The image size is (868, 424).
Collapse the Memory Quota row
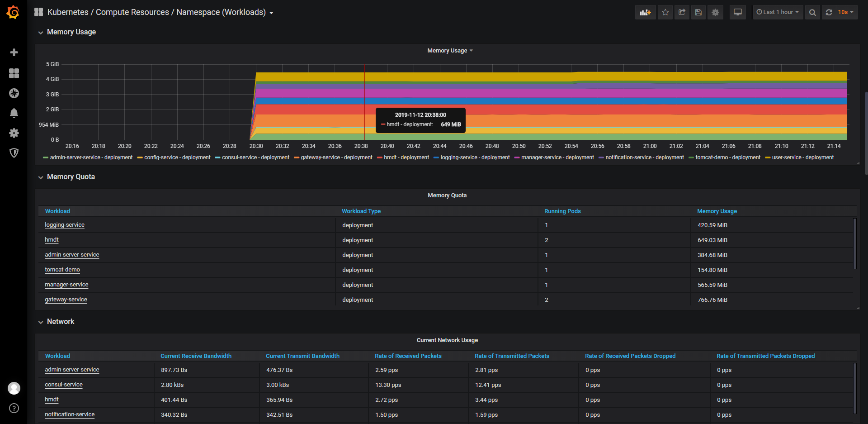71,177
